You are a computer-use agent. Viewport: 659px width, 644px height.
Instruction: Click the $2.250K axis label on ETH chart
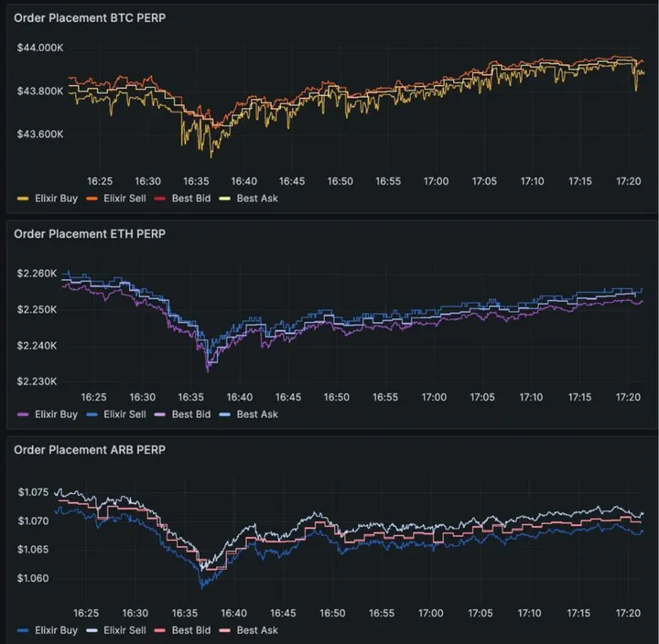(37, 310)
